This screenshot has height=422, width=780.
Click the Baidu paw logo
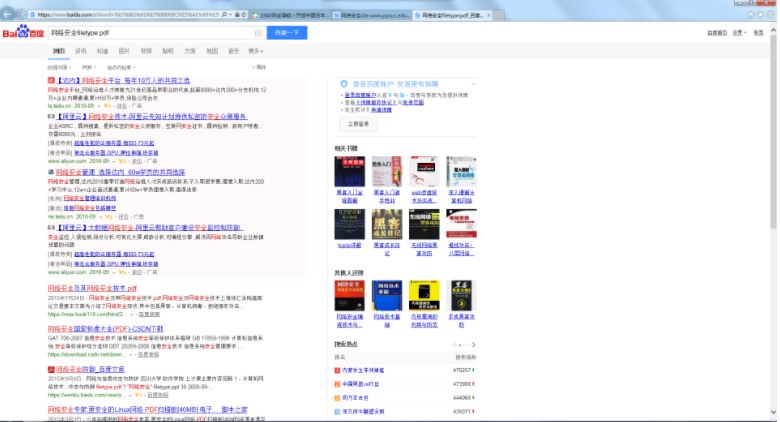point(23,32)
